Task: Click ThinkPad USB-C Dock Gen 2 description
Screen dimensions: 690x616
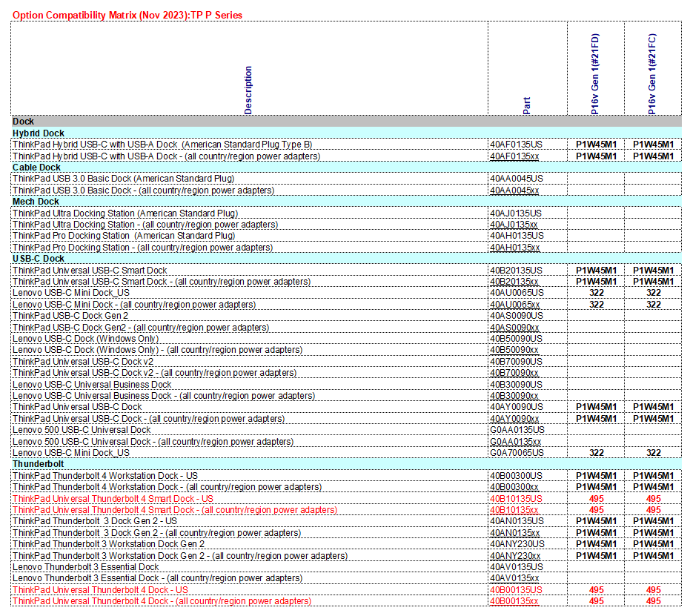Action: pos(70,316)
